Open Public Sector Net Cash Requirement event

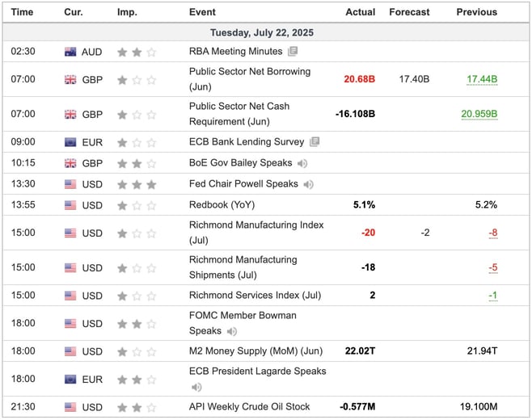tap(239, 114)
